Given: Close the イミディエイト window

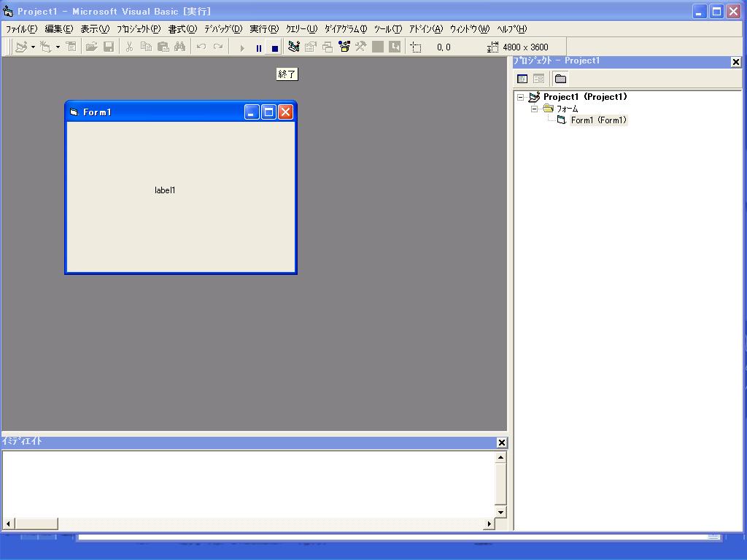Looking at the screenshot, I should pos(502,443).
